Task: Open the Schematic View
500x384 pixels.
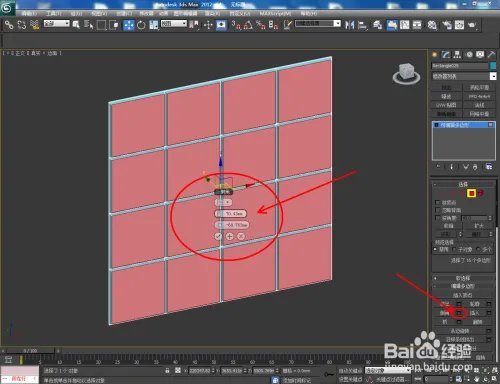Action: point(417,25)
